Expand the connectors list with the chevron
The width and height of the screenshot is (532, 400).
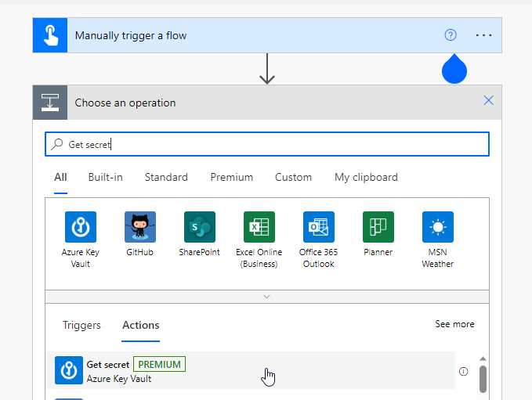[266, 297]
